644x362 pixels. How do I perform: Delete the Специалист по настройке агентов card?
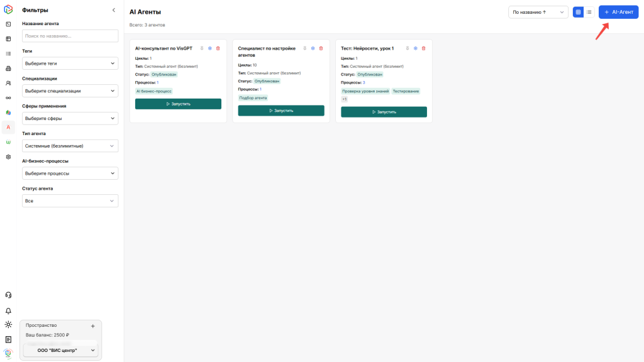pos(321,48)
